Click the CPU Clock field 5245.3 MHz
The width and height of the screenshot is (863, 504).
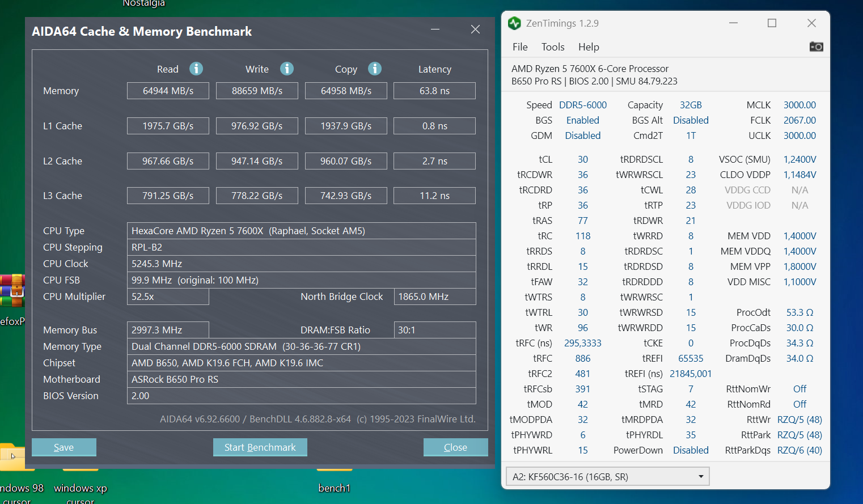point(301,264)
